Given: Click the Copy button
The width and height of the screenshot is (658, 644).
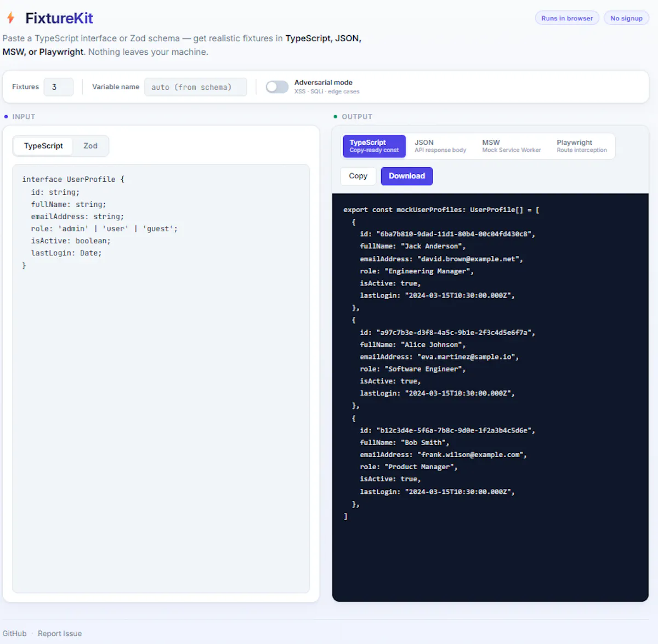Looking at the screenshot, I should coord(358,176).
